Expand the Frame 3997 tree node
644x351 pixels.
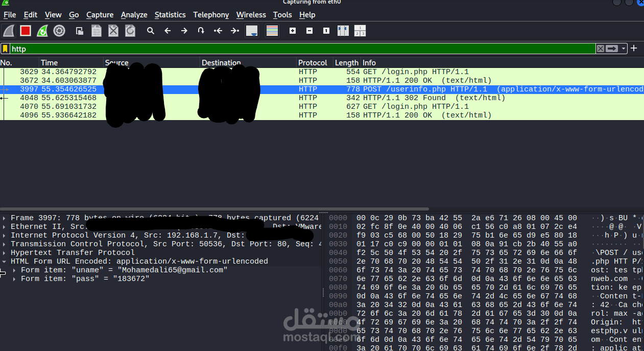(5, 218)
